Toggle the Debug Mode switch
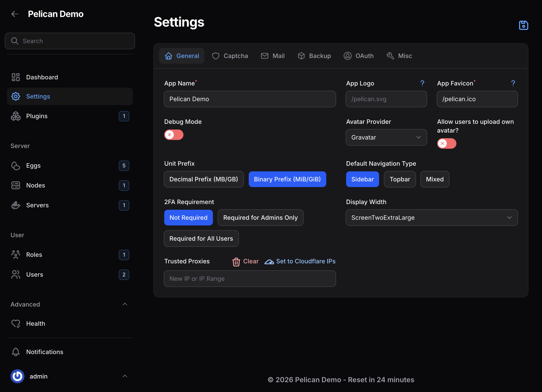The height and width of the screenshot is (392, 542). click(174, 135)
